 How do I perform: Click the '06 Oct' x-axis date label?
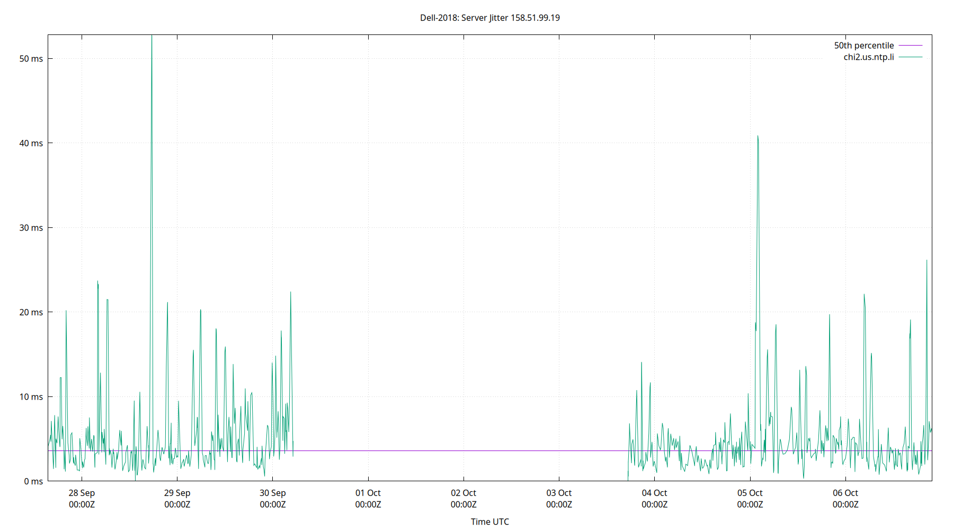click(x=845, y=493)
